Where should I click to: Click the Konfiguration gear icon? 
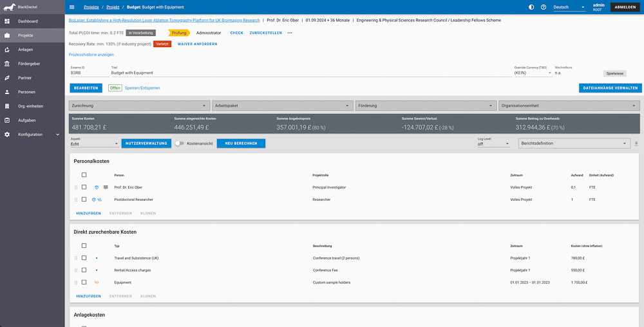click(x=7, y=134)
